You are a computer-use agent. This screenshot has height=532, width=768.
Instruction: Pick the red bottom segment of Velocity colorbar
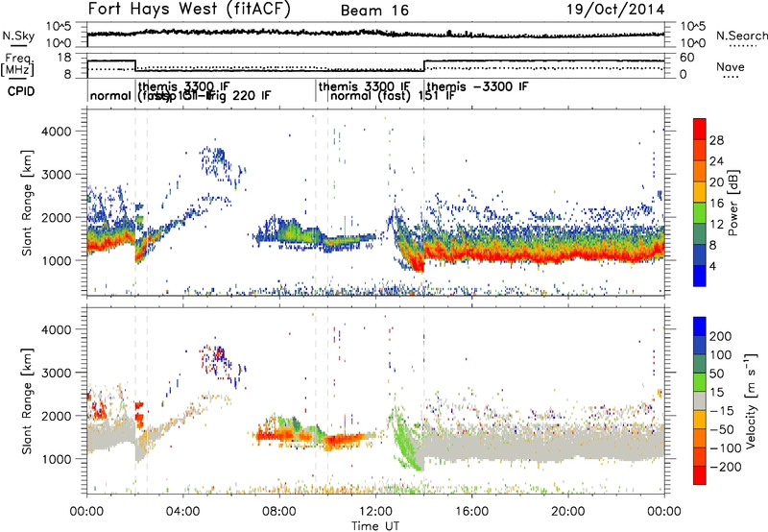point(700,475)
